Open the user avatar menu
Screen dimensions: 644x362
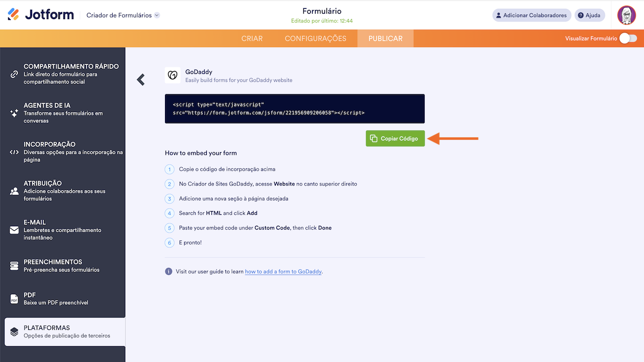point(626,15)
